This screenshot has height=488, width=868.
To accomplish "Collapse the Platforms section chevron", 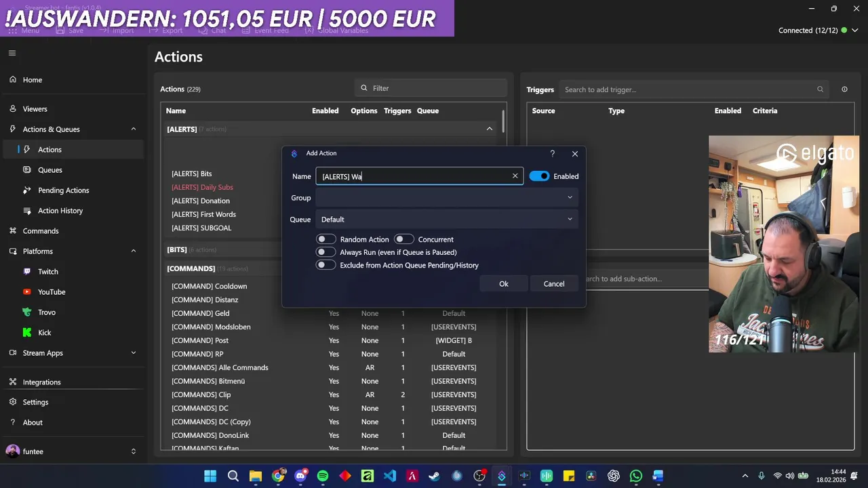I will pyautogui.click(x=133, y=251).
